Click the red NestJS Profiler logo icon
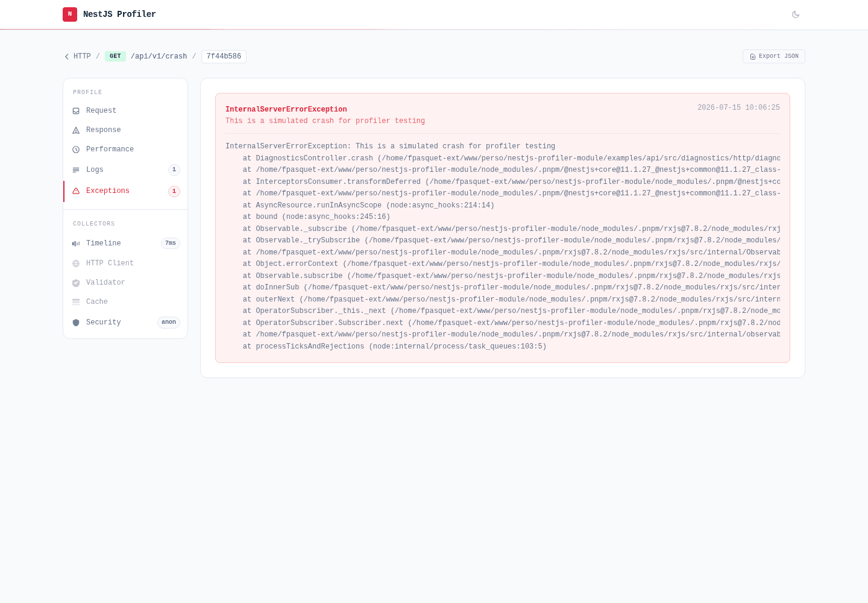This screenshot has width=868, height=603. click(70, 14)
